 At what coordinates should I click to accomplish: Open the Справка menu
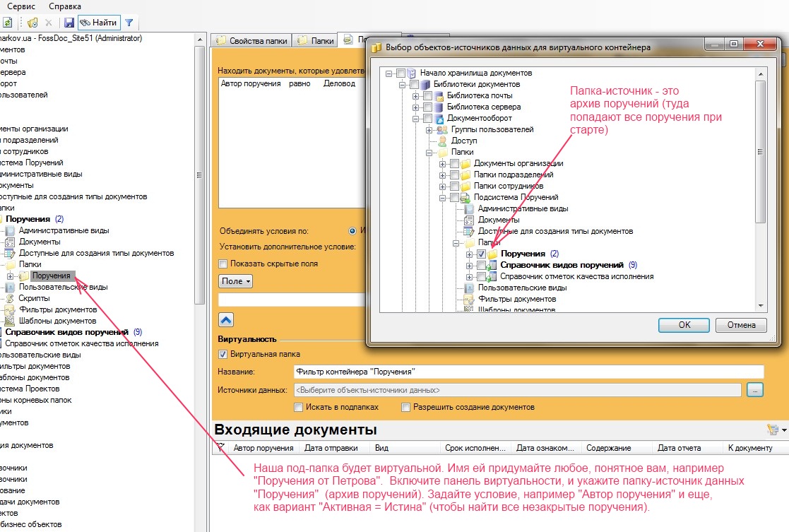click(65, 6)
